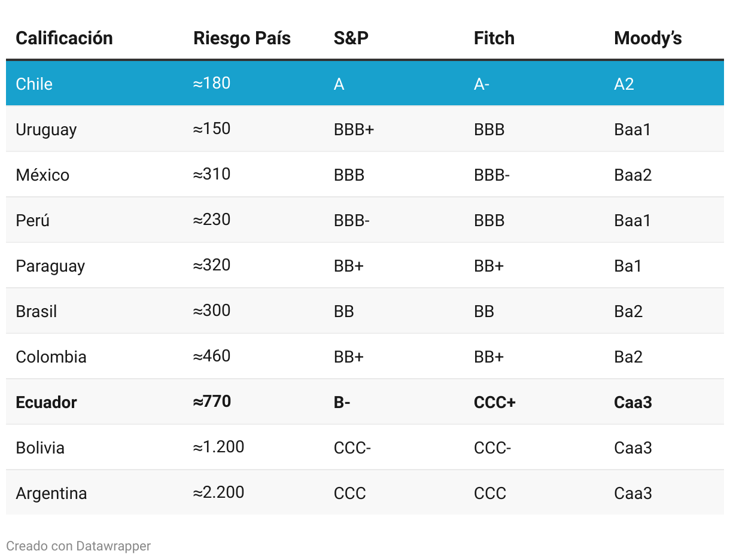
Task: Click the bold Ecuador row label
Action: pyautogui.click(x=46, y=402)
